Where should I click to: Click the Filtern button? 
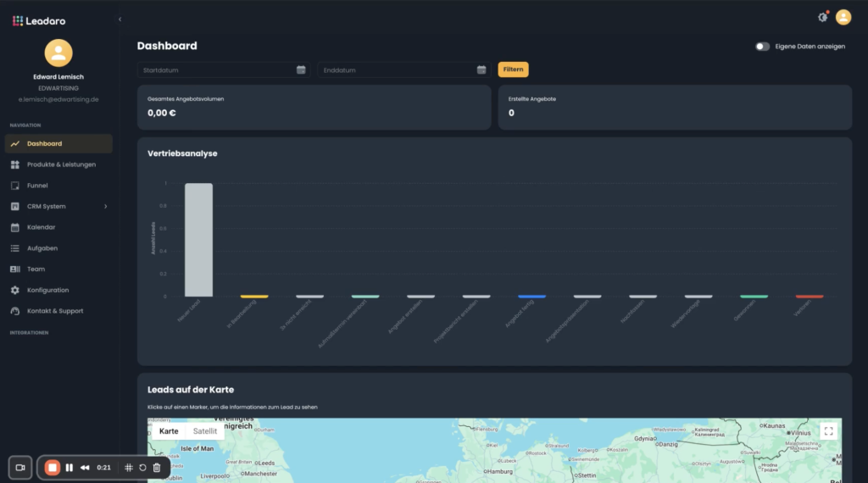pos(513,69)
